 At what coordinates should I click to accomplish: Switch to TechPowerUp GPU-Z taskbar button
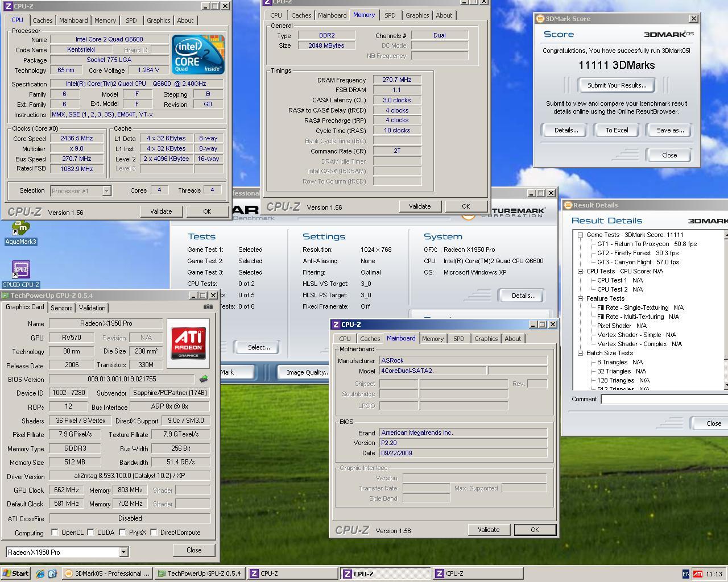point(200,574)
